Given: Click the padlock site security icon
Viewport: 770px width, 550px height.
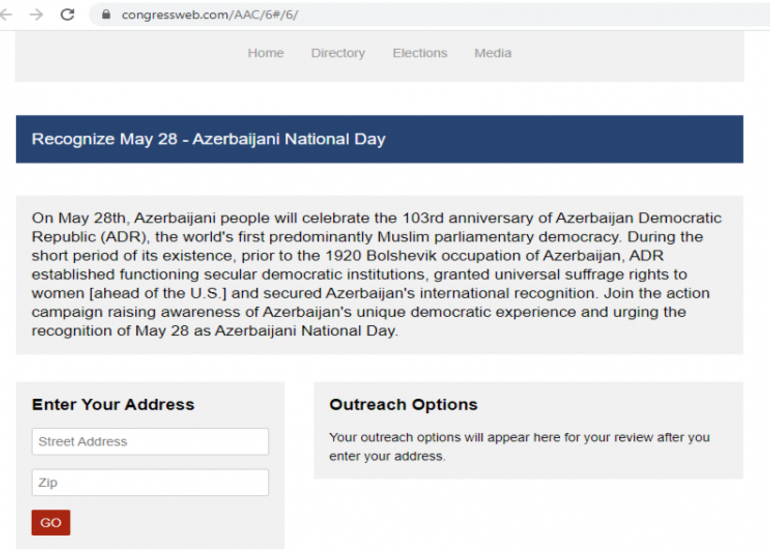Looking at the screenshot, I should click(106, 14).
